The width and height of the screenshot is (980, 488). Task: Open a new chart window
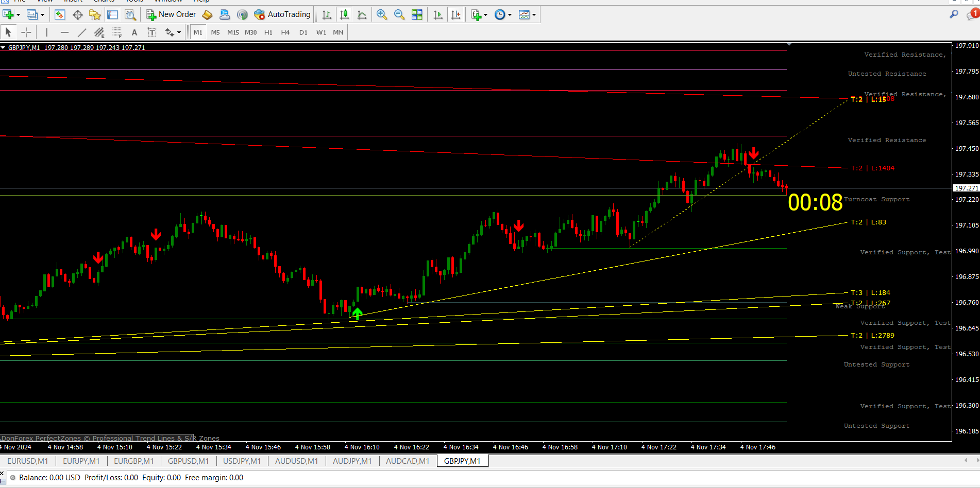point(8,14)
